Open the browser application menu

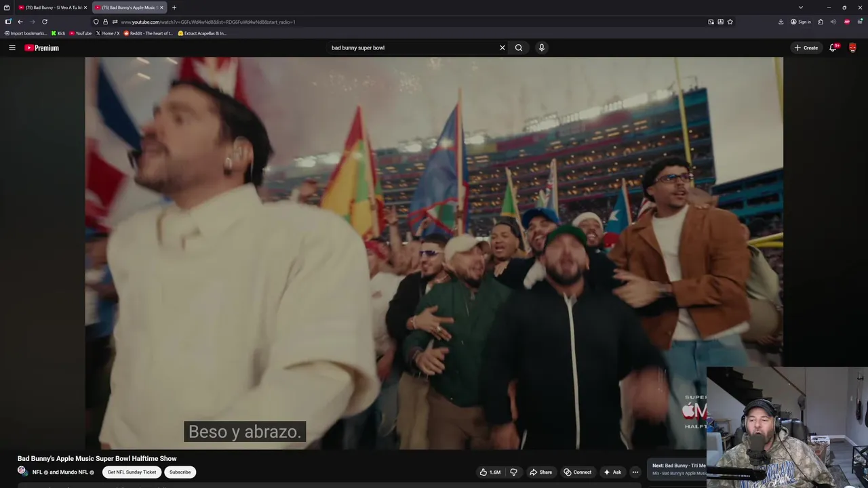click(859, 22)
